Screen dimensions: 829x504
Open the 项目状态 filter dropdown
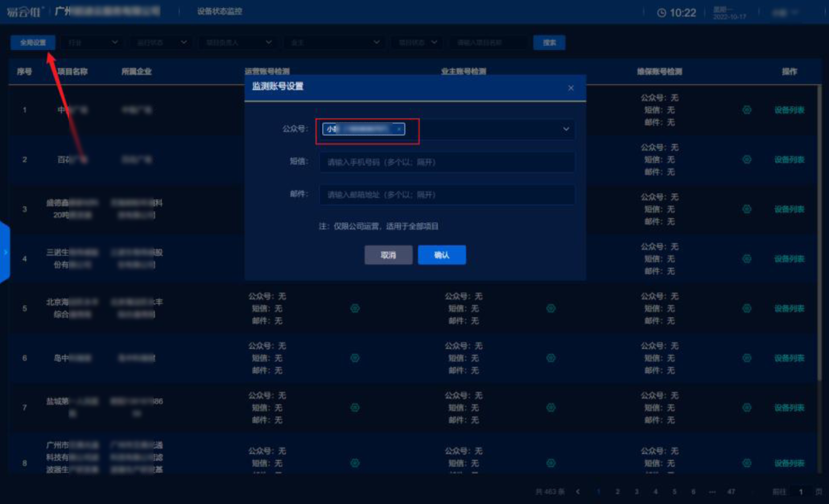point(418,43)
